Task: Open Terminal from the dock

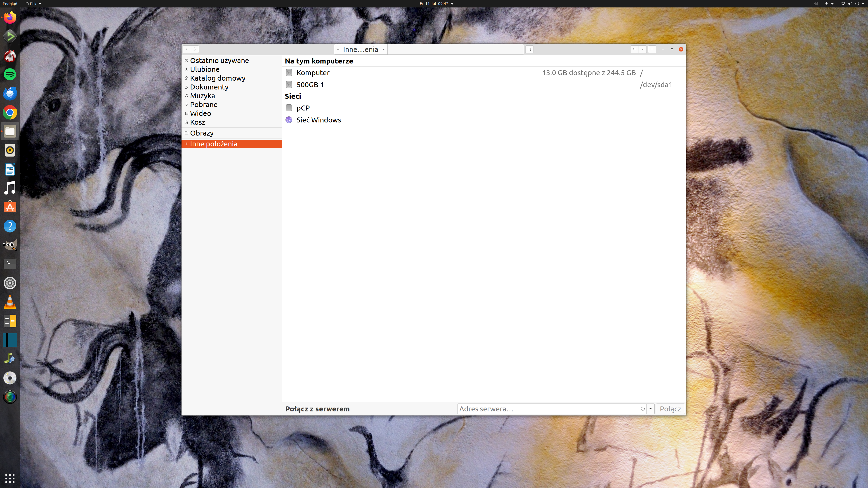Action: (x=10, y=264)
